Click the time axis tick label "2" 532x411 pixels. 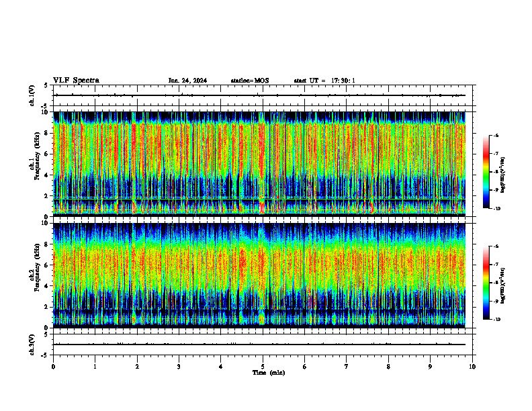click(x=137, y=367)
